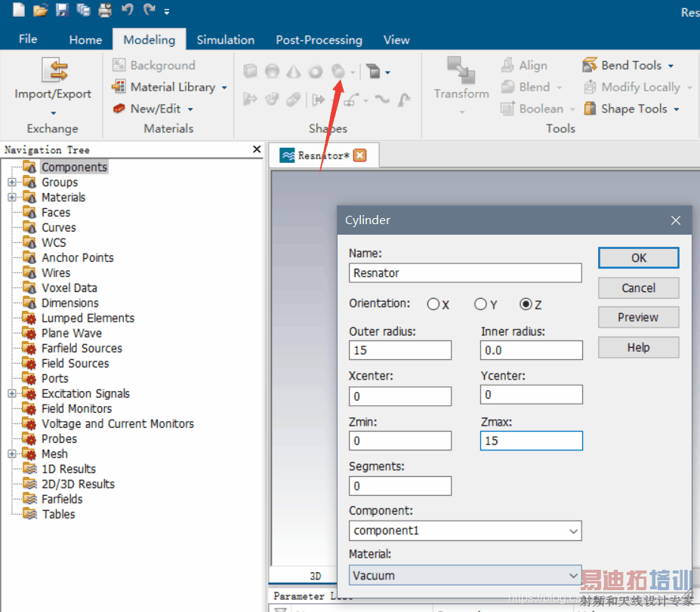The height and width of the screenshot is (612, 700).
Task: Expand the Mesh tree node
Action: [x=11, y=454]
